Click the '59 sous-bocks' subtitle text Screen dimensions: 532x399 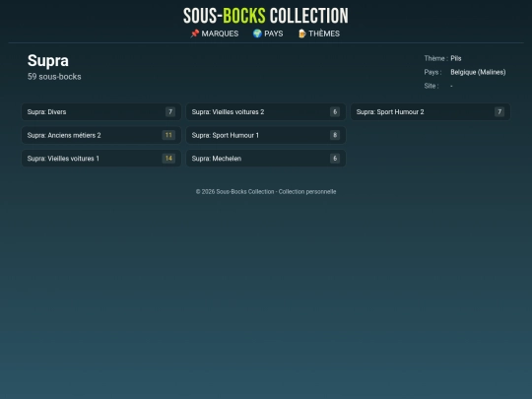[x=54, y=77]
